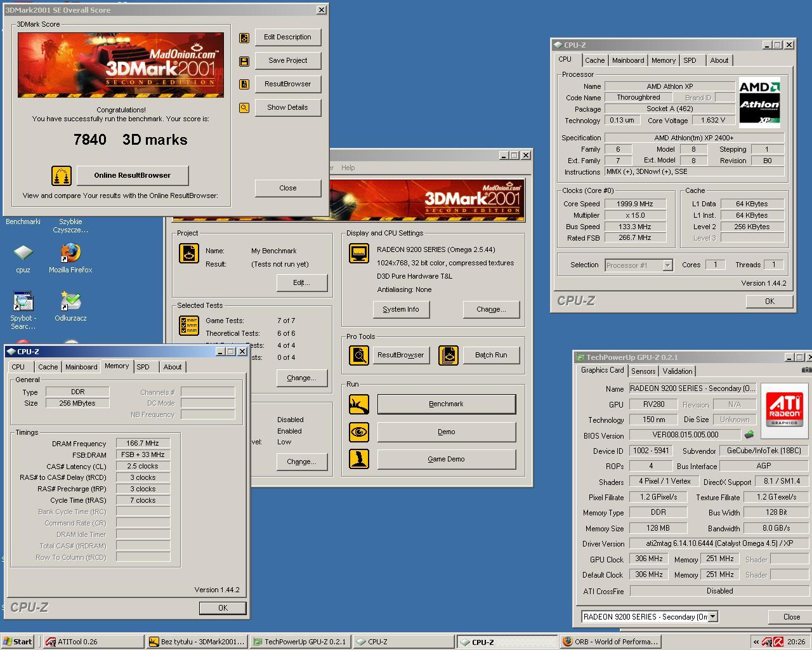Click the Selected Tests checklist icon

[x=189, y=326]
